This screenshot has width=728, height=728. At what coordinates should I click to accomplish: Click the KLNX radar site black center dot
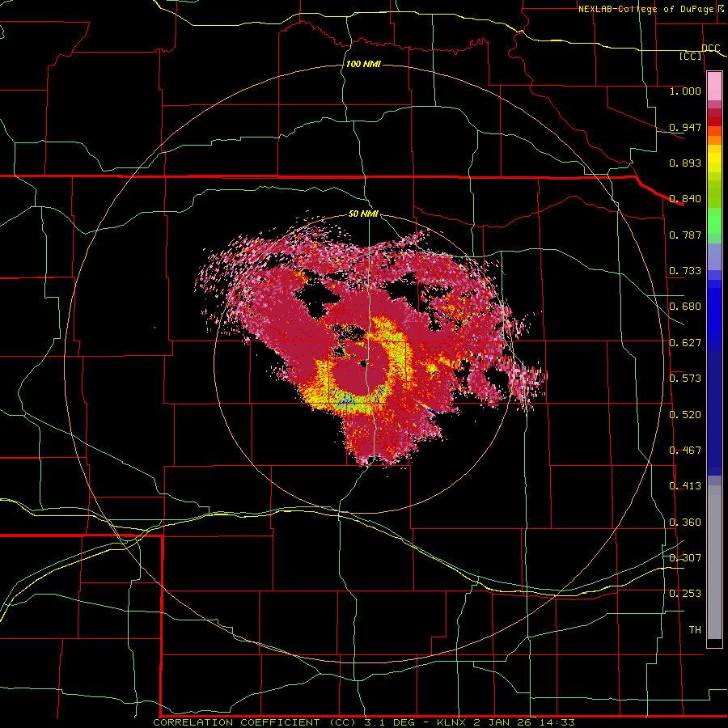pos(365,364)
